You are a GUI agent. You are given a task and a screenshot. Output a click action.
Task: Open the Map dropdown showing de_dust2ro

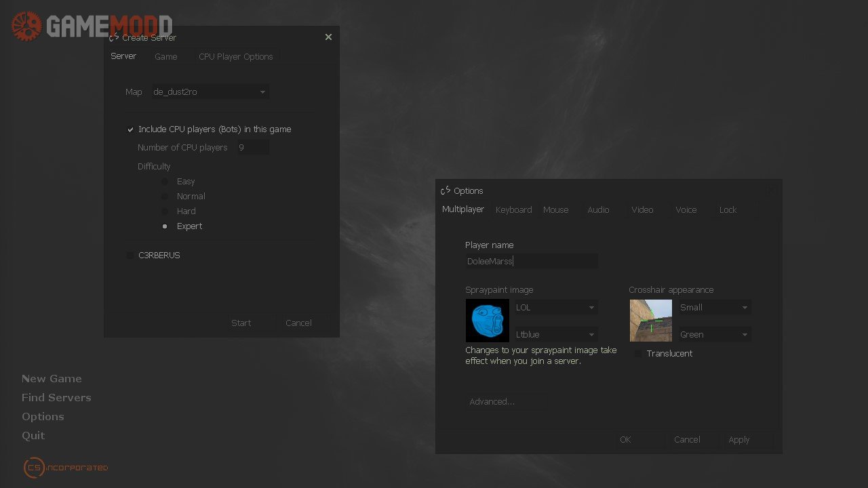click(210, 91)
